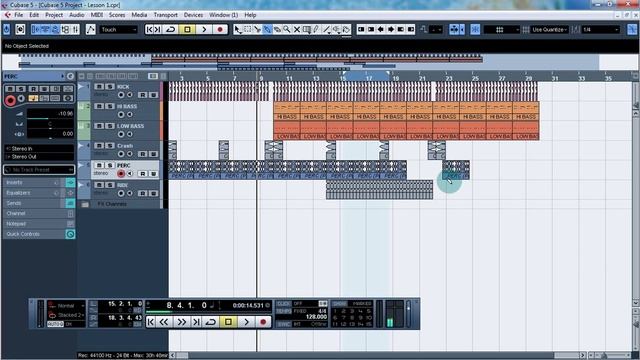
Task: Activate project power button in toolbar
Action: click(x=7, y=29)
